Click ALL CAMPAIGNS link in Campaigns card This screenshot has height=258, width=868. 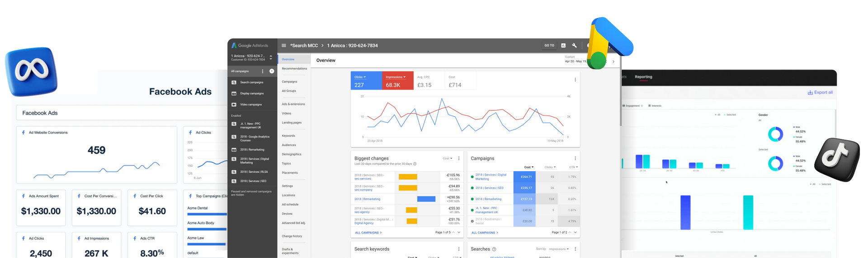[485, 233]
